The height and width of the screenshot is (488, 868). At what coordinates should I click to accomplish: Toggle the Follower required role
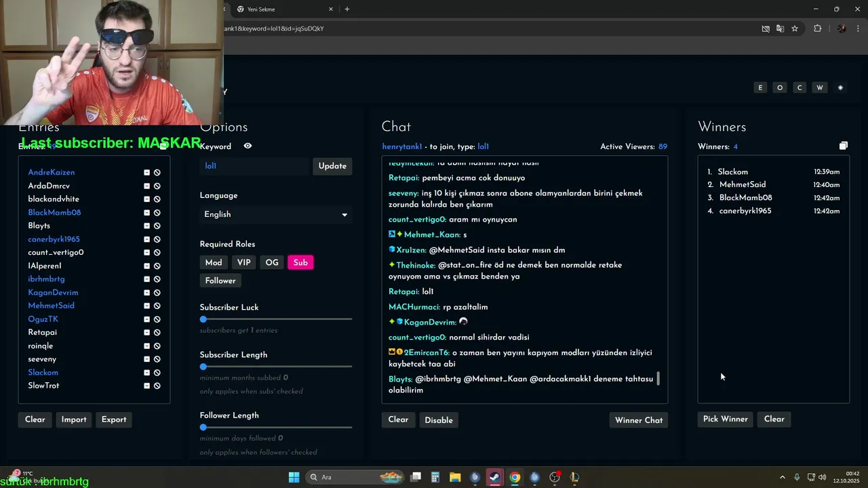pyautogui.click(x=220, y=281)
